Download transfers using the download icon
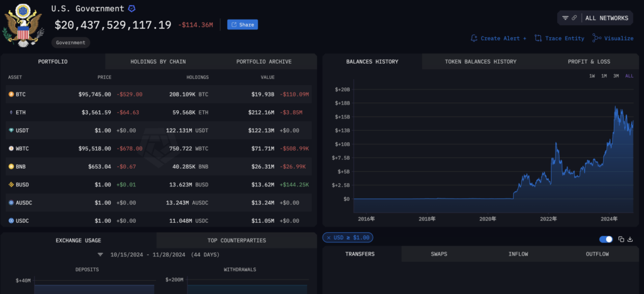Viewport: 644px width, 294px height. coord(630,239)
